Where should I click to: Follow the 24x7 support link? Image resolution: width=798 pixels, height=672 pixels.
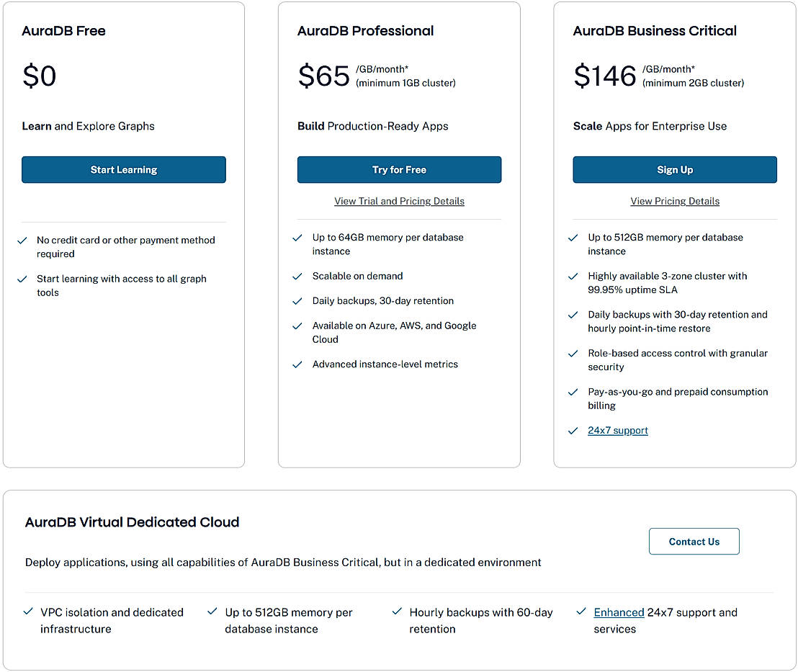tap(618, 431)
